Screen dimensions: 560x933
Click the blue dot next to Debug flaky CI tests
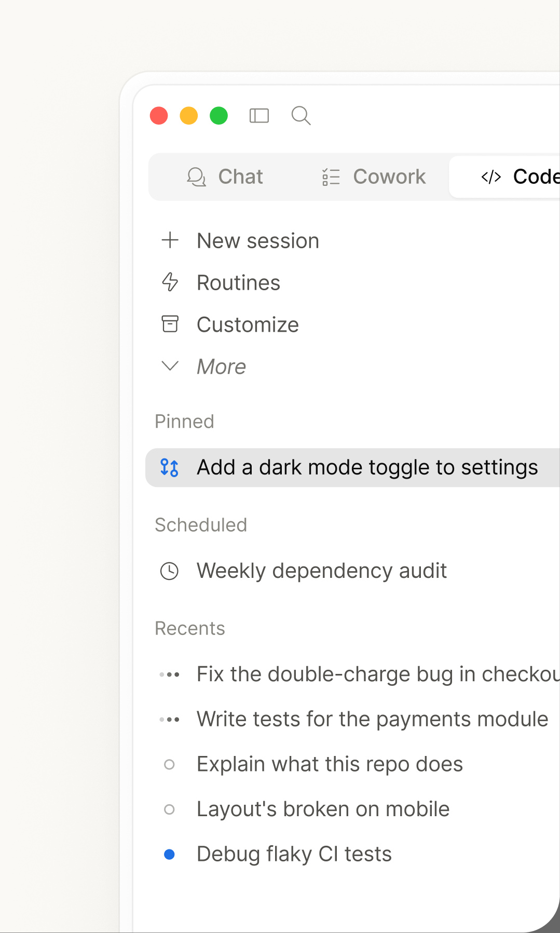(169, 854)
